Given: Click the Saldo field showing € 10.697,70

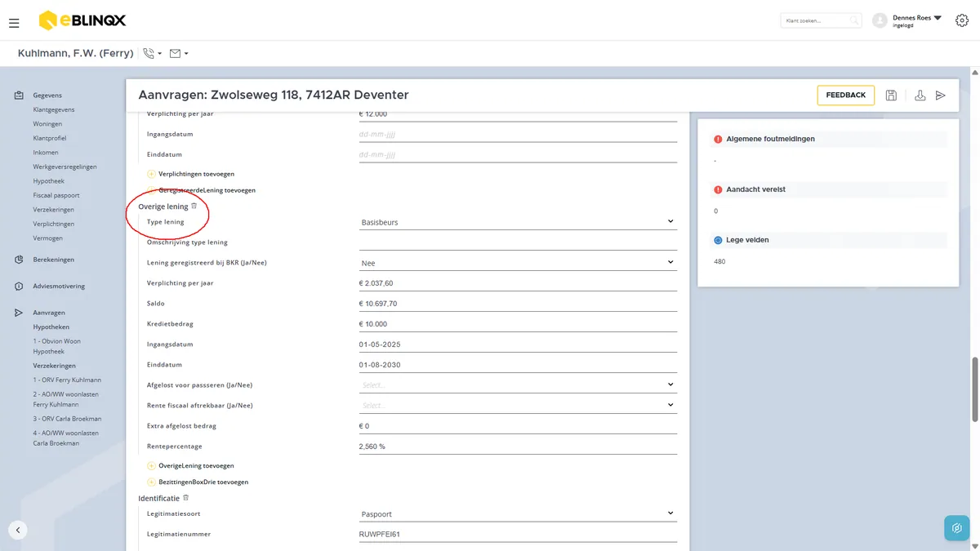Looking at the screenshot, I should (x=518, y=304).
